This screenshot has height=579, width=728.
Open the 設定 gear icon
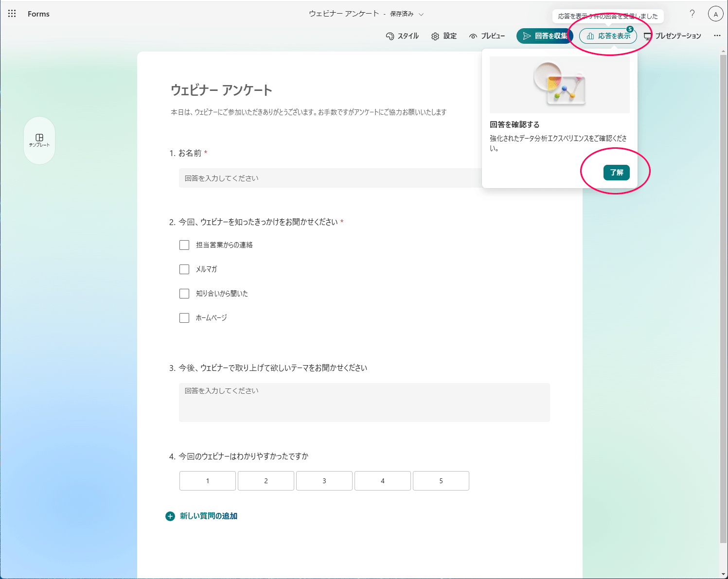click(x=444, y=36)
